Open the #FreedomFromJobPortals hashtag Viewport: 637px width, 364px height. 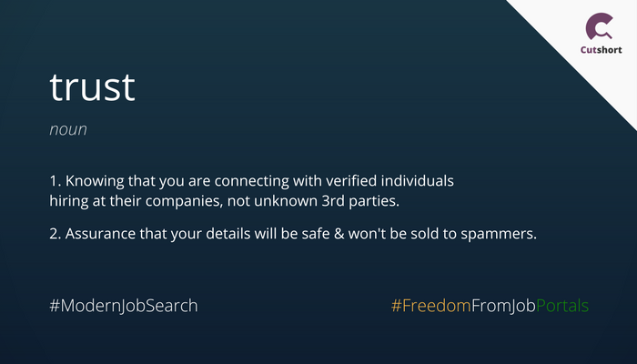tap(490, 306)
